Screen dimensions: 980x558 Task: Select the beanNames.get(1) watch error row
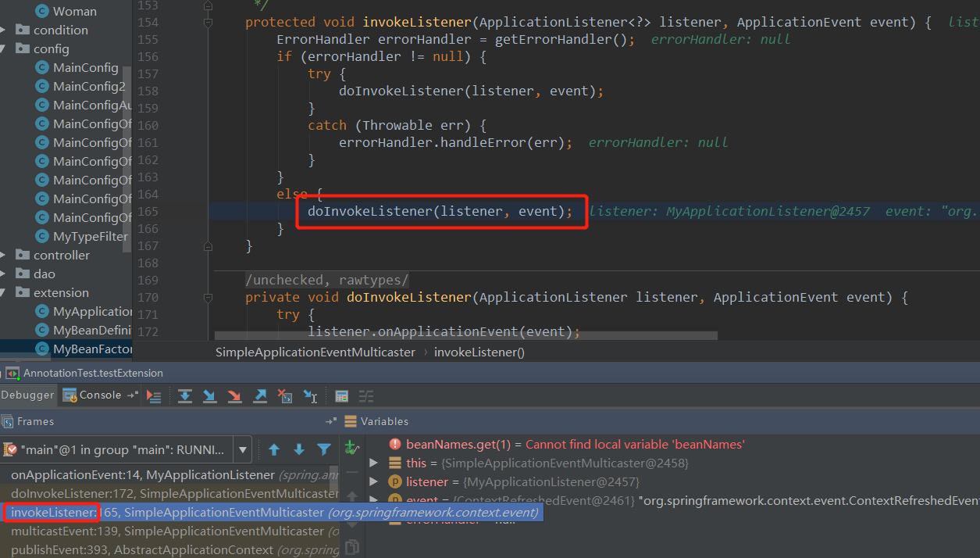576,444
